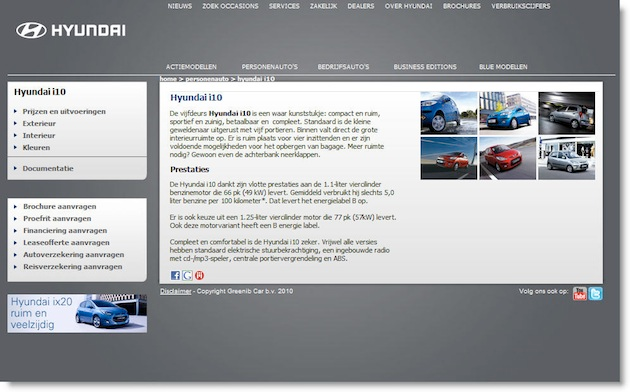Open the Twitter follow icon
The height and width of the screenshot is (392, 630).
595,294
